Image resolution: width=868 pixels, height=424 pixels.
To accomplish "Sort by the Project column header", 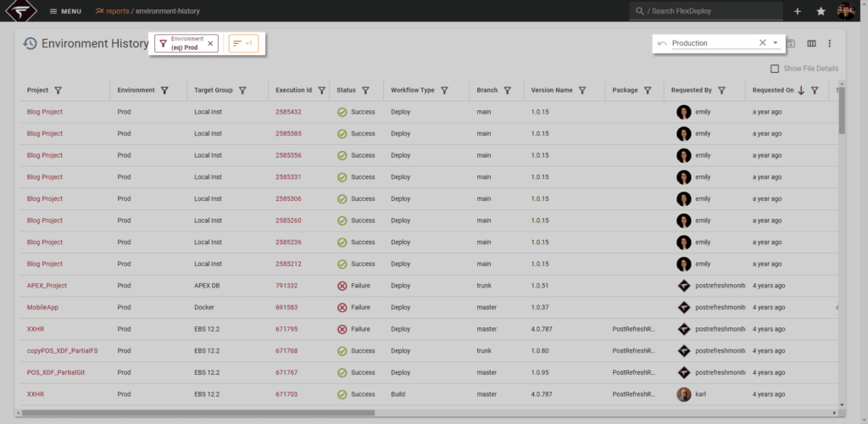I will pyautogui.click(x=37, y=90).
